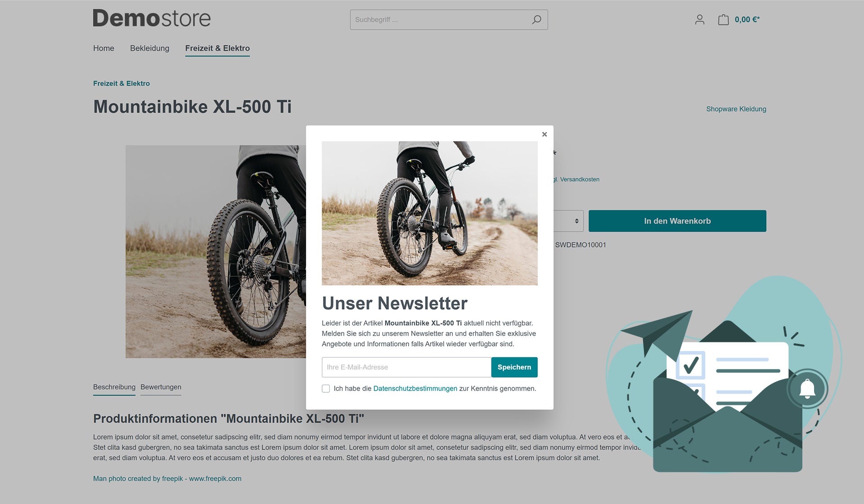The width and height of the screenshot is (864, 504).
Task: Toggle the Datenschutzbestimmungen checkbox
Action: click(x=326, y=389)
